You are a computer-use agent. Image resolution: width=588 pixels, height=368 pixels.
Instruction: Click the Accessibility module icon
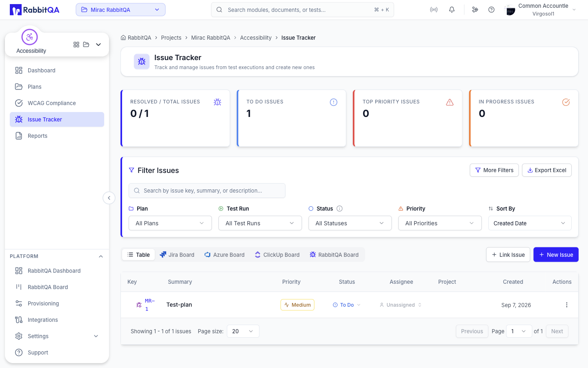pos(29,37)
